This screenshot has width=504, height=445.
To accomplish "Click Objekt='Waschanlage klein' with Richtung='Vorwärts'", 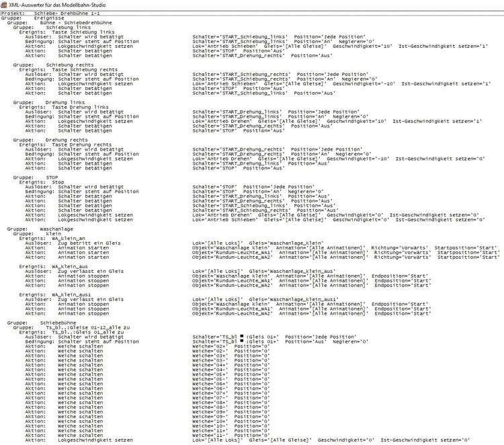I will [345, 248].
